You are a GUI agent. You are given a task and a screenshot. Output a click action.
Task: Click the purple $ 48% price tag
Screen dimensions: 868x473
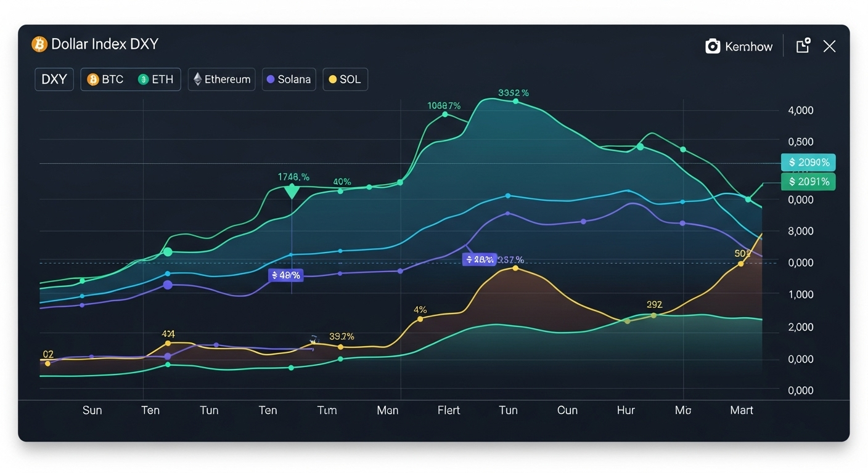(x=285, y=275)
